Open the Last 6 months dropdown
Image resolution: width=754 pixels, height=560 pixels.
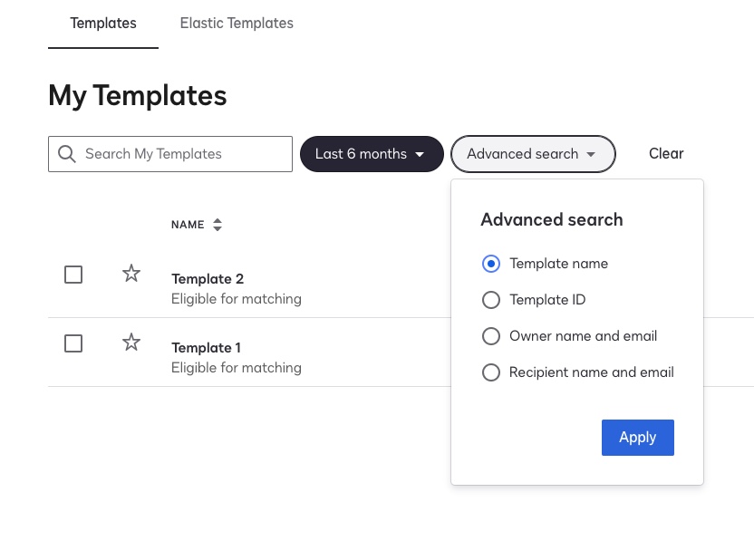point(372,154)
